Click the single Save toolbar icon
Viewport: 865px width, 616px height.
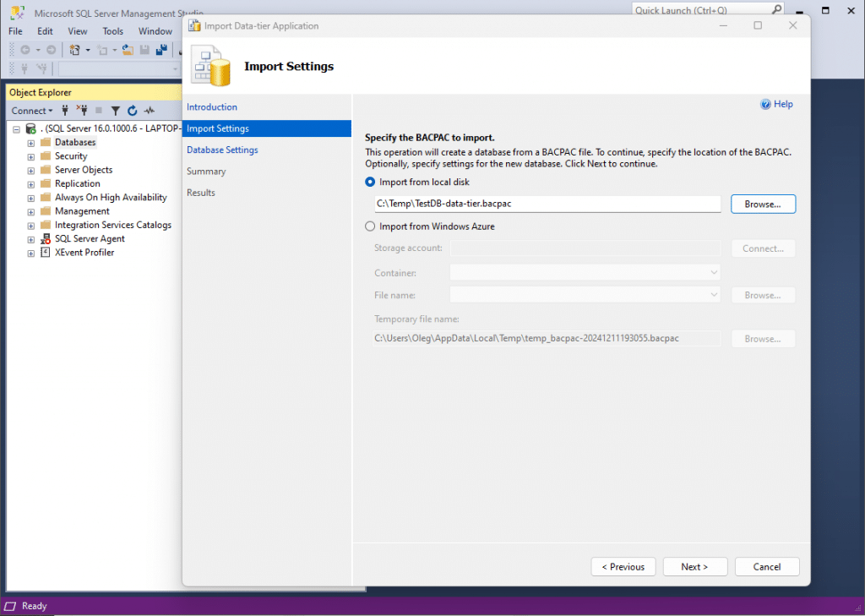(x=144, y=50)
